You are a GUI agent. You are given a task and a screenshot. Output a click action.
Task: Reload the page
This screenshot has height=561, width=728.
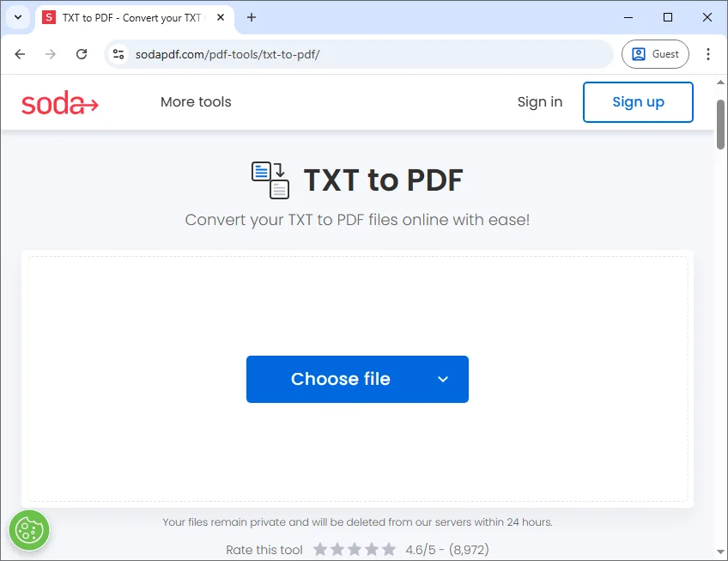coord(82,54)
